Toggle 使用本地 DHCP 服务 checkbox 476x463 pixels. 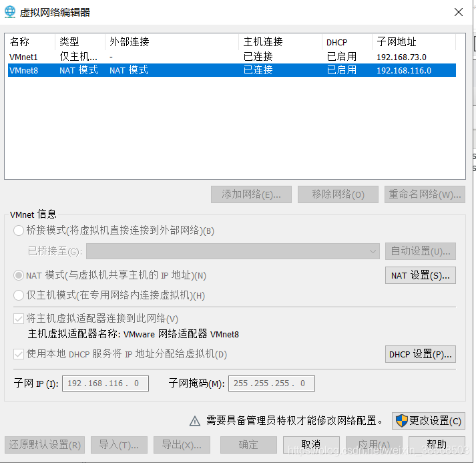19,354
